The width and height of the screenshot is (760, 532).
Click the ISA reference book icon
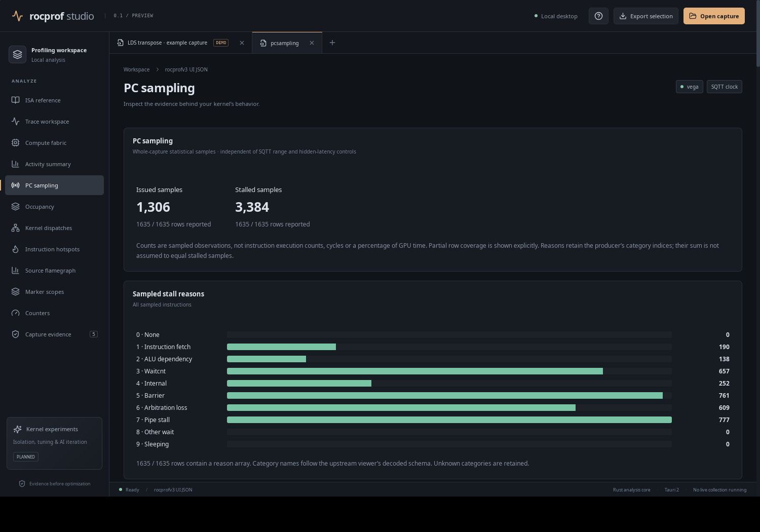16,100
